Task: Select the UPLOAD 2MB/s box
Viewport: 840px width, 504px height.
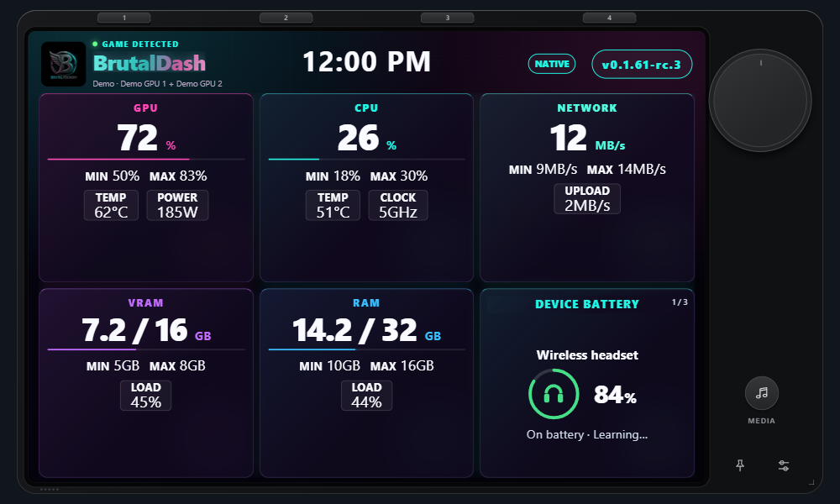Action: pyautogui.click(x=587, y=199)
